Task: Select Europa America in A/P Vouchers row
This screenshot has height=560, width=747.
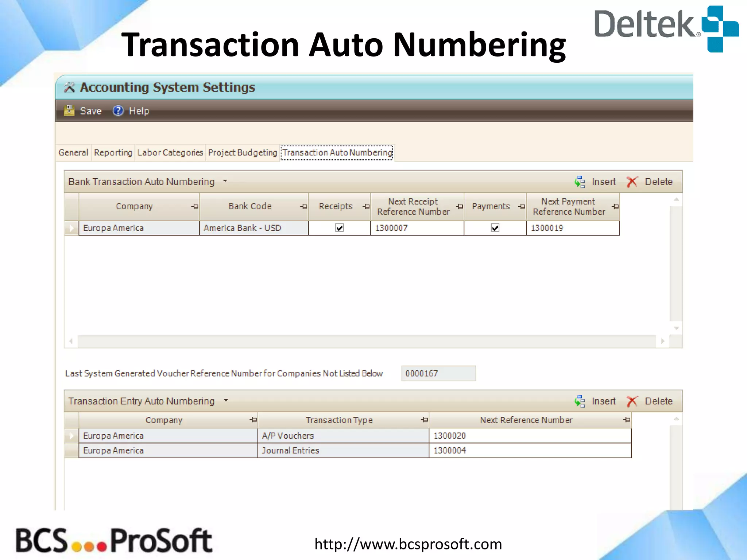Action: [x=168, y=436]
